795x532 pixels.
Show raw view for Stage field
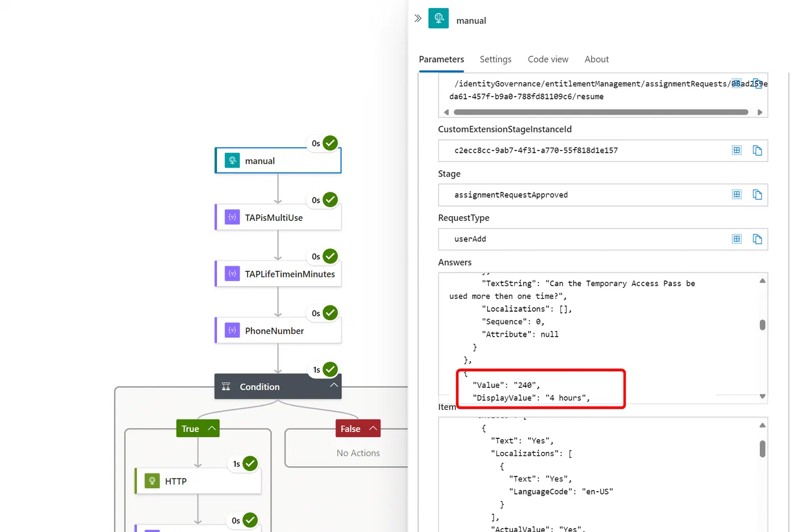[737, 195]
